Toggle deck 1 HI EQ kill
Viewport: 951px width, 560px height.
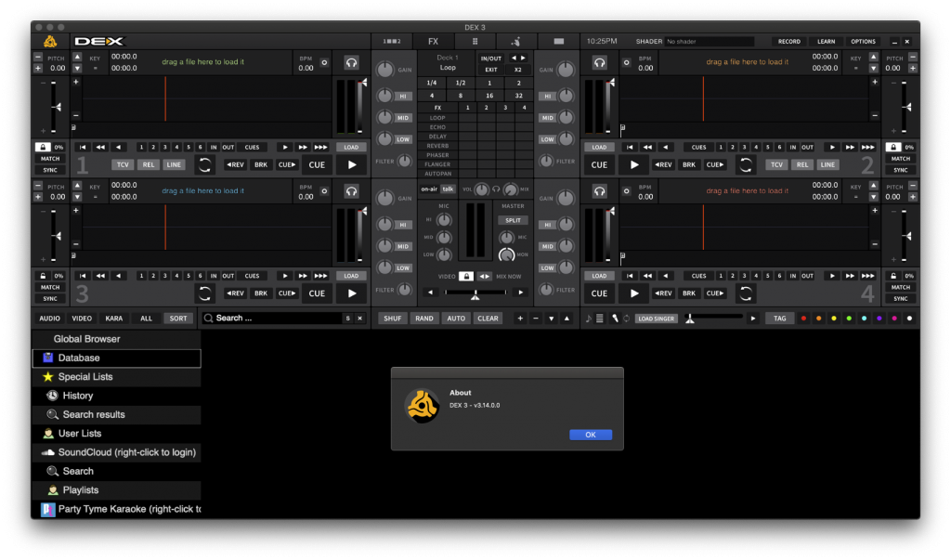point(403,96)
